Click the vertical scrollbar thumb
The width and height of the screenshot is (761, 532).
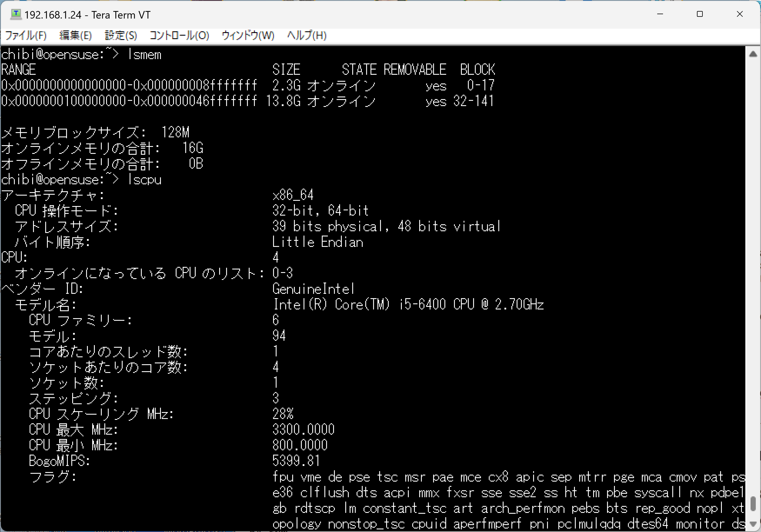click(x=753, y=504)
